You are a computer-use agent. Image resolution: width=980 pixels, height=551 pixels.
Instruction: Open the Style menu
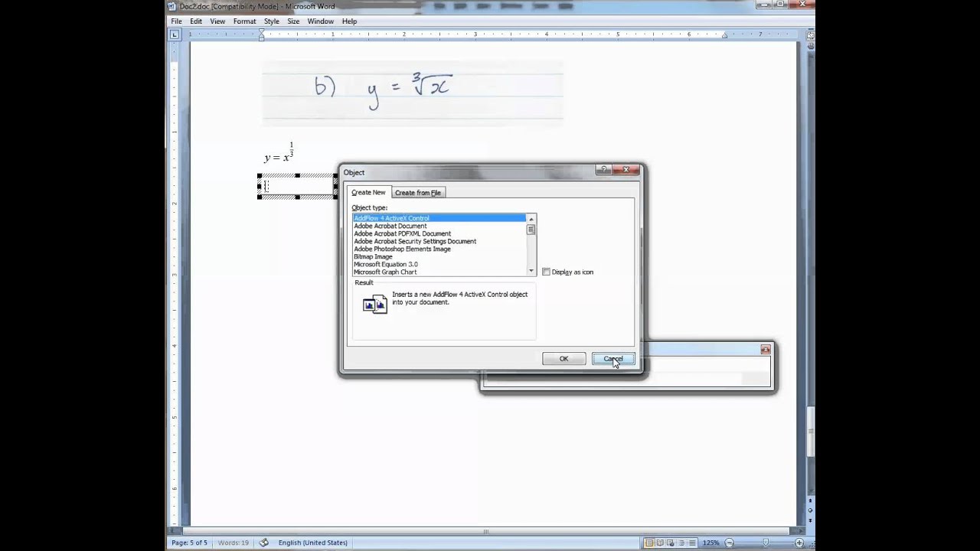point(272,21)
